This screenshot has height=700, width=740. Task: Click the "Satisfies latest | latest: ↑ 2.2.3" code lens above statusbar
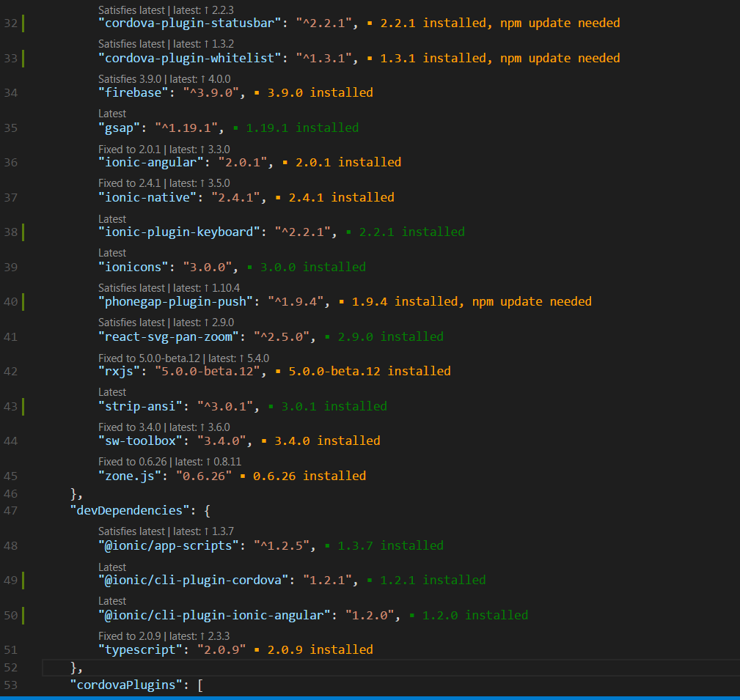(x=166, y=10)
